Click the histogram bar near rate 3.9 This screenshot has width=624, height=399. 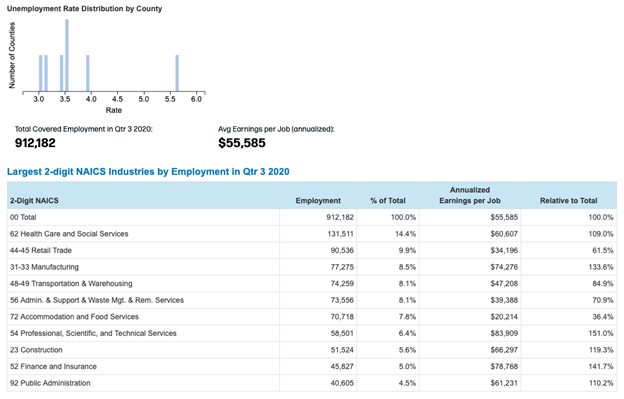click(x=88, y=74)
